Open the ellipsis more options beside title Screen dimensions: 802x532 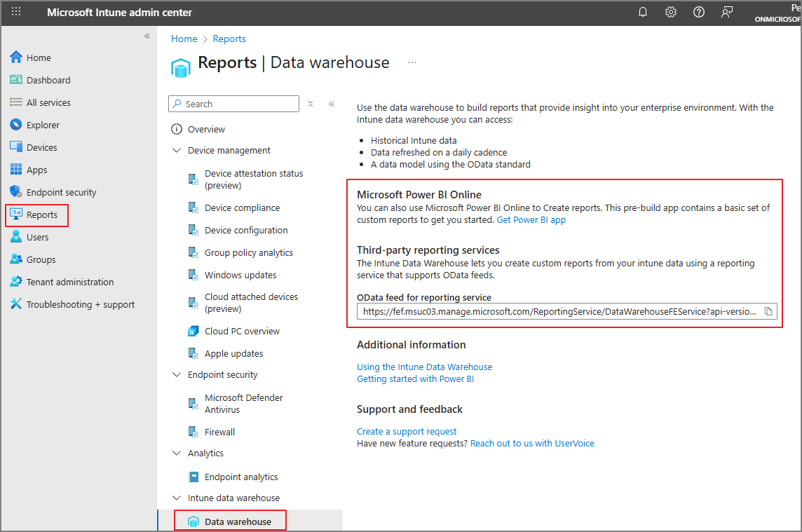pos(412,62)
